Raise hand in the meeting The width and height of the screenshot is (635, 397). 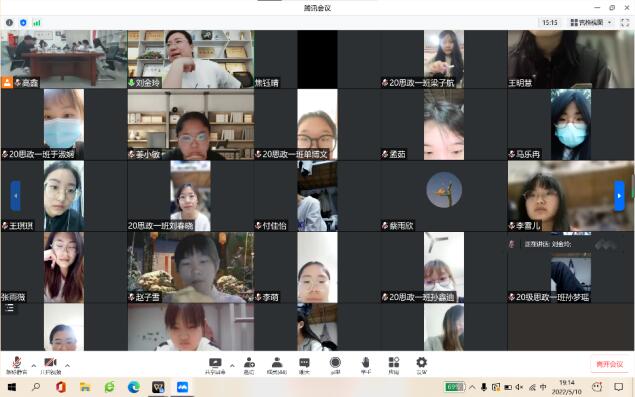click(366, 365)
